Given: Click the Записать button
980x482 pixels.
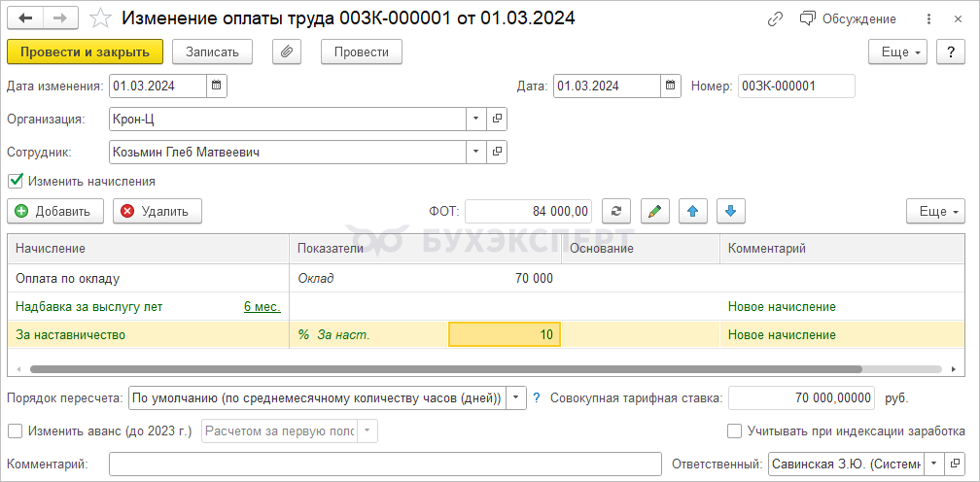Looking at the screenshot, I should point(213,52).
